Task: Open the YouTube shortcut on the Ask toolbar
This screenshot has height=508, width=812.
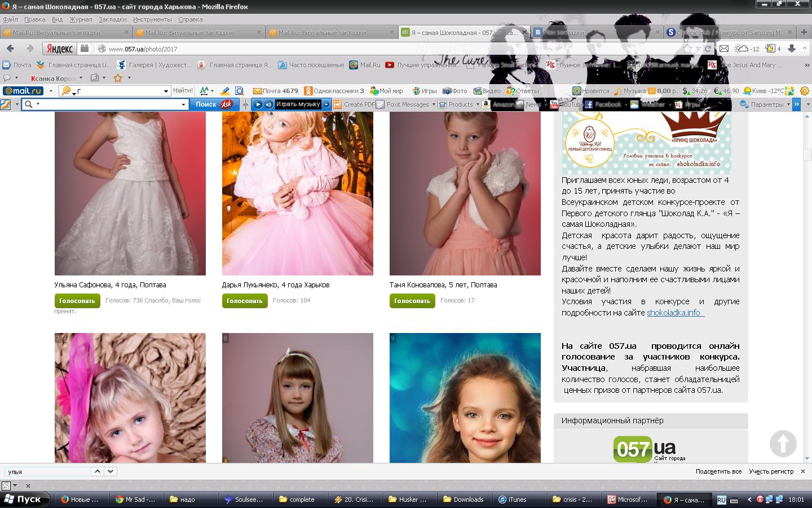Action: pyautogui.click(x=566, y=104)
